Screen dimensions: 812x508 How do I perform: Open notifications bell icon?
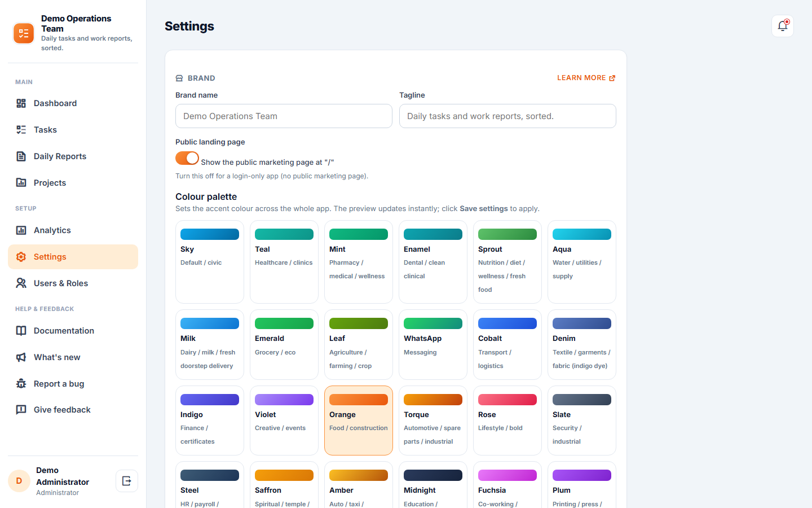point(783,26)
